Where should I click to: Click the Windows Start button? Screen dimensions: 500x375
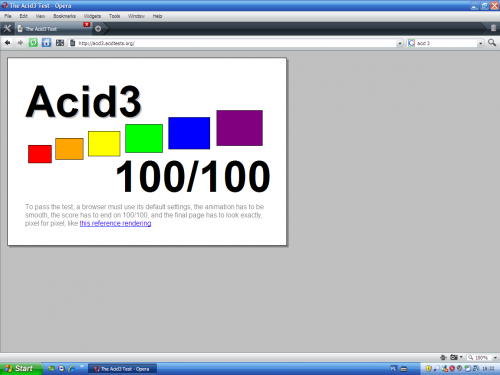21,369
